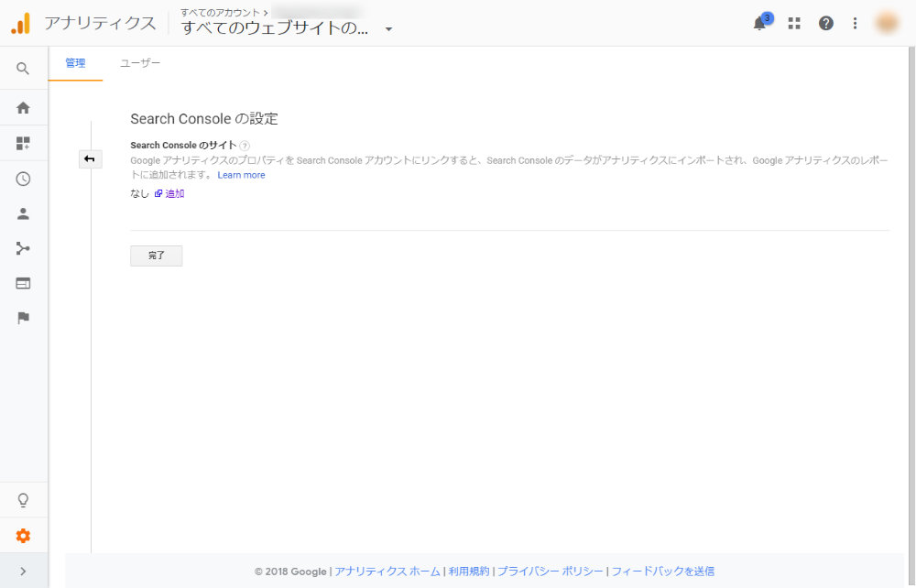Viewport: 916px width, 588px height.
Task: Open Discover lightbulb icon
Action: point(23,500)
